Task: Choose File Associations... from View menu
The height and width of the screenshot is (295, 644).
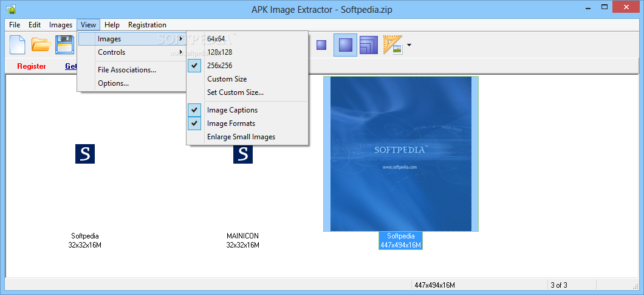Action: pyautogui.click(x=132, y=70)
